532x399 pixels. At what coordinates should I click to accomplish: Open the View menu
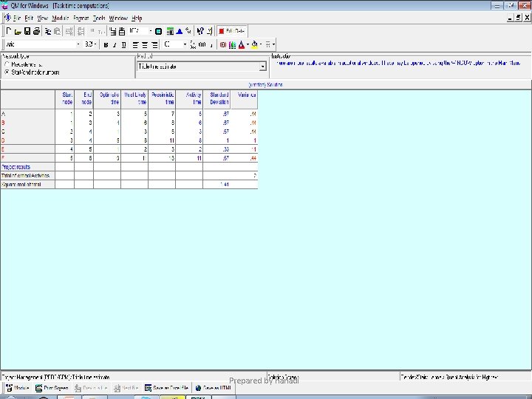point(42,18)
